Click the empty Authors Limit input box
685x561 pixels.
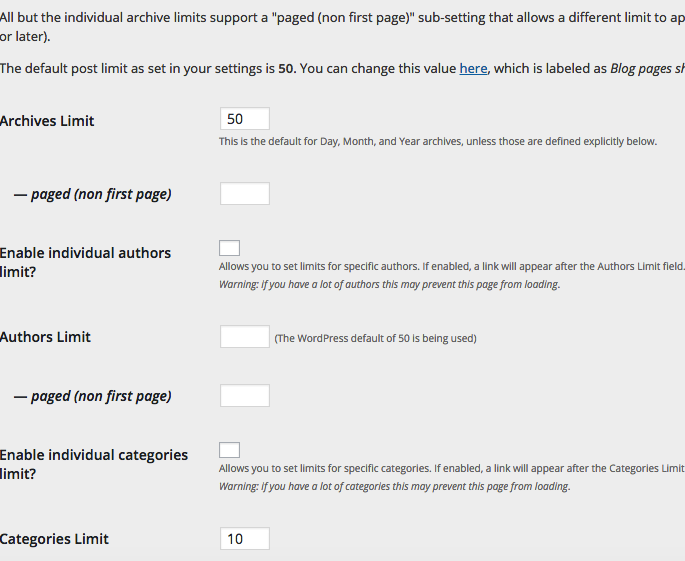pos(244,337)
